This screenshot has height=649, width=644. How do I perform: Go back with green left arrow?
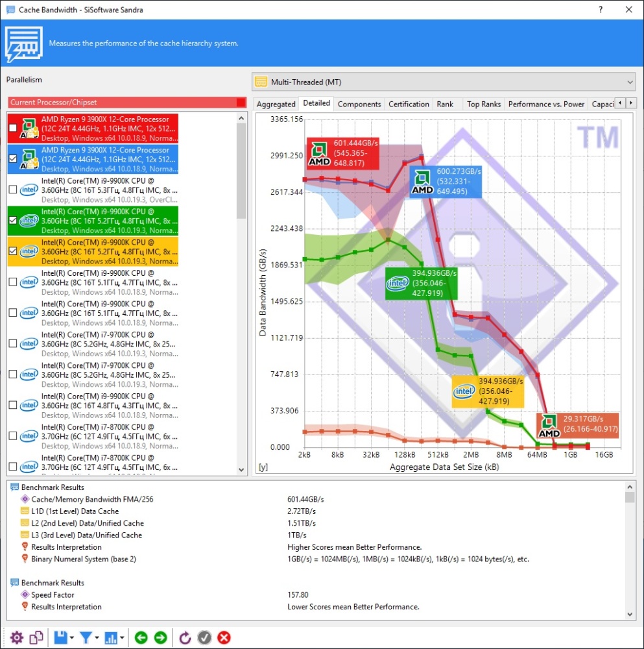click(141, 637)
